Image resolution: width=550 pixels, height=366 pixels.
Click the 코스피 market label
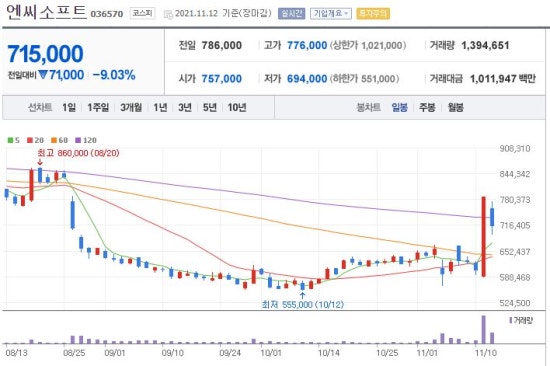tap(142, 14)
